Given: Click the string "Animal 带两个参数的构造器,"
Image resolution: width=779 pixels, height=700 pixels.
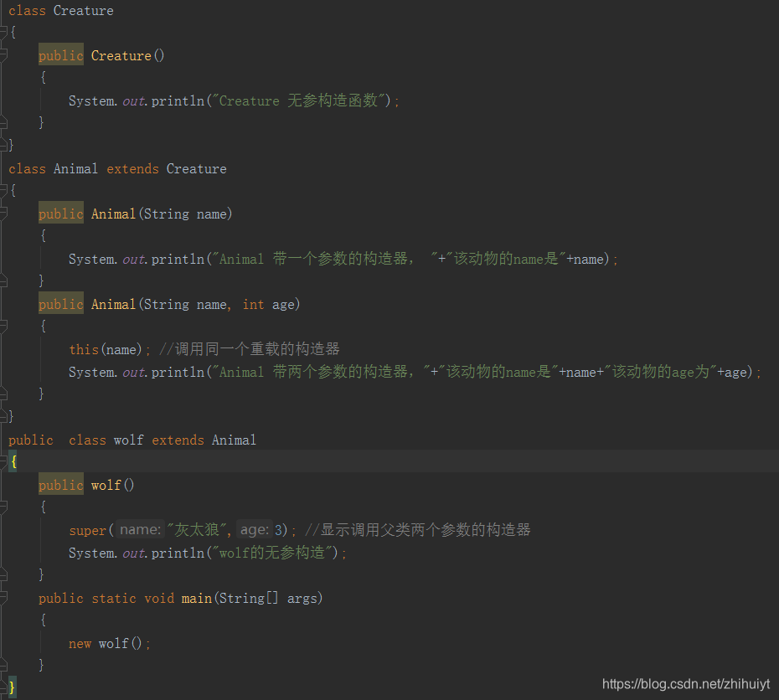Looking at the screenshot, I should tap(321, 372).
